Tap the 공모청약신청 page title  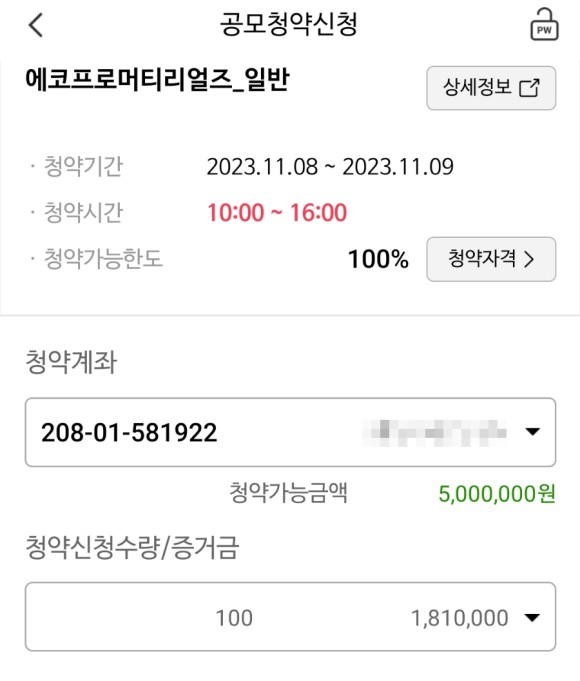click(x=288, y=24)
